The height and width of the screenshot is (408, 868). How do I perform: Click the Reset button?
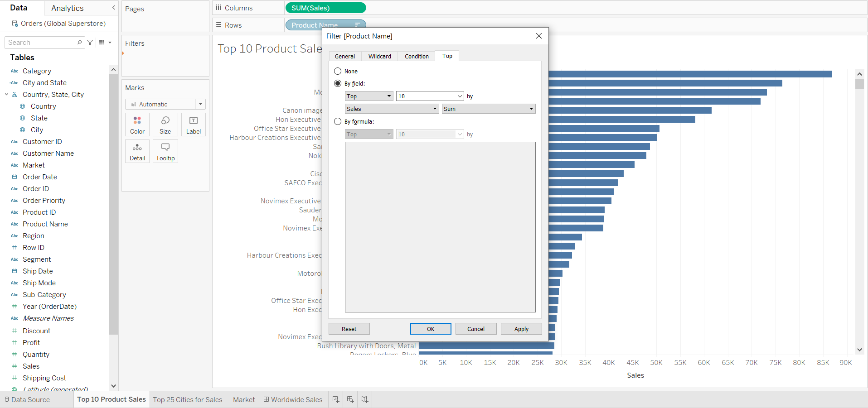(x=349, y=329)
